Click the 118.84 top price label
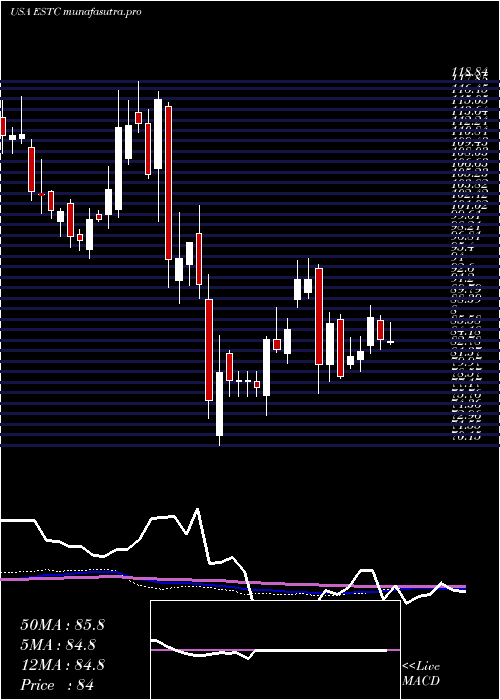500x700 pixels. coord(469,71)
